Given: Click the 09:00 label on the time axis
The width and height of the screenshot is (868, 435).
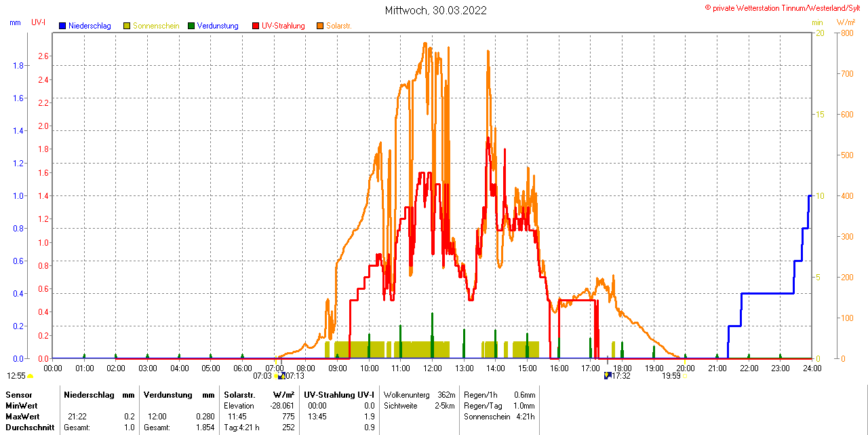Looking at the screenshot, I should tap(338, 368).
